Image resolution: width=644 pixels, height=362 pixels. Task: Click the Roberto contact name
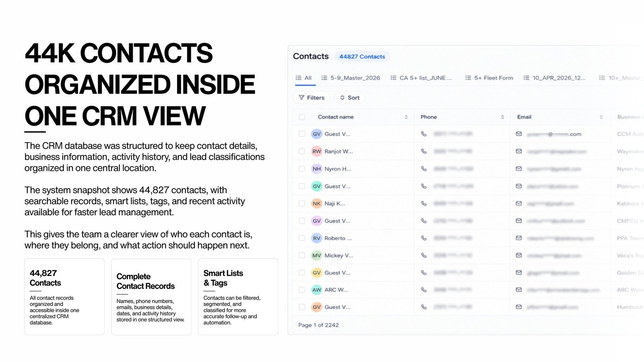pyautogui.click(x=338, y=238)
